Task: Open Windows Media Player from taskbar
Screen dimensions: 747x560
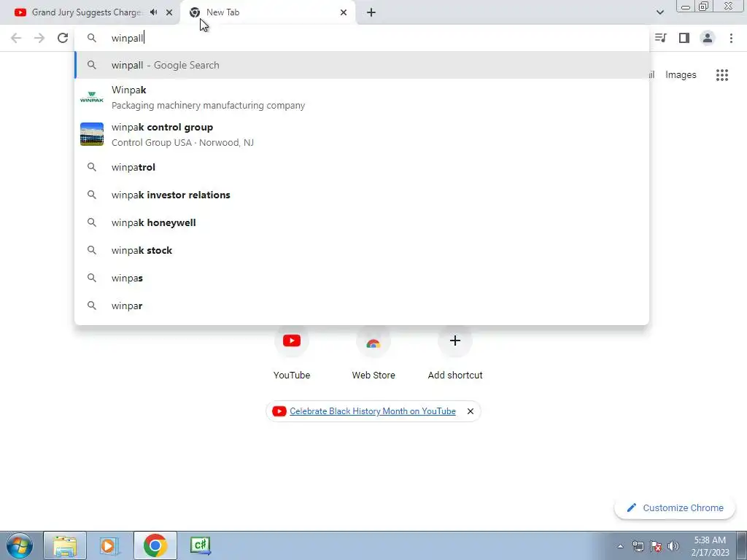Action: (109, 545)
